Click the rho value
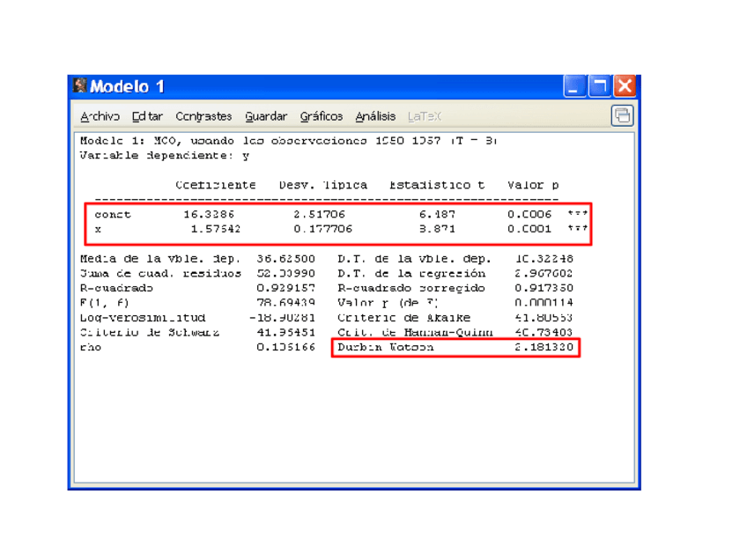 285,347
